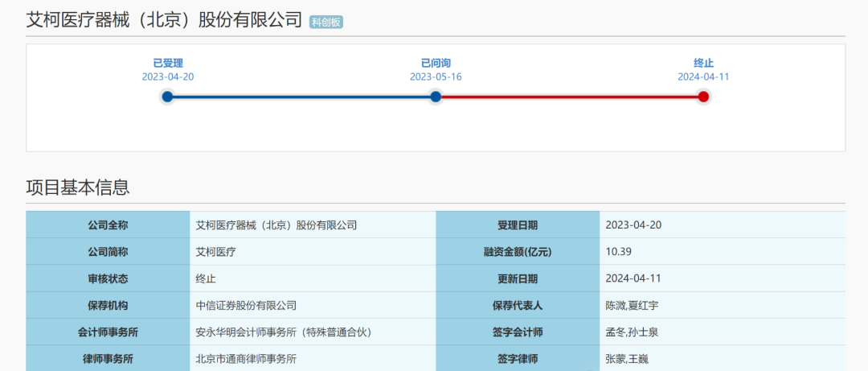Click 安永华明会计师事务所（特殊普通合伙） cell
This screenshot has width=868, height=371.
(x=313, y=332)
